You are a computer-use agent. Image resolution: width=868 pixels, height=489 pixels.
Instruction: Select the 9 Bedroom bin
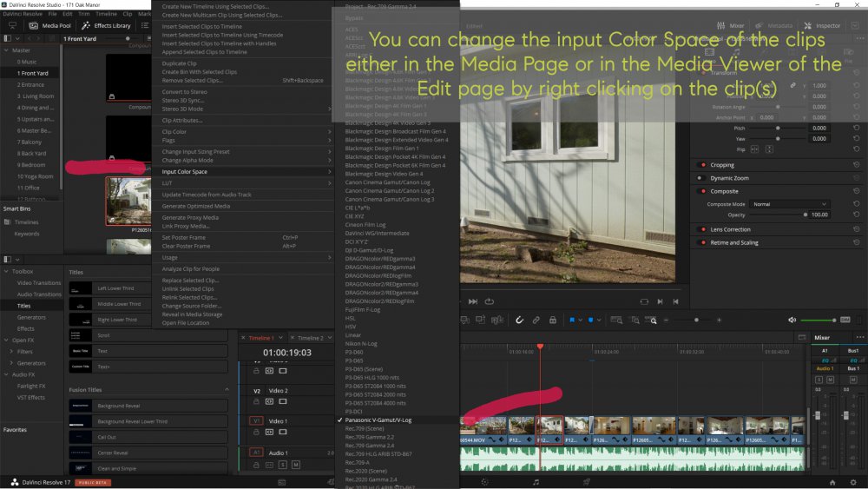pyautogui.click(x=32, y=164)
